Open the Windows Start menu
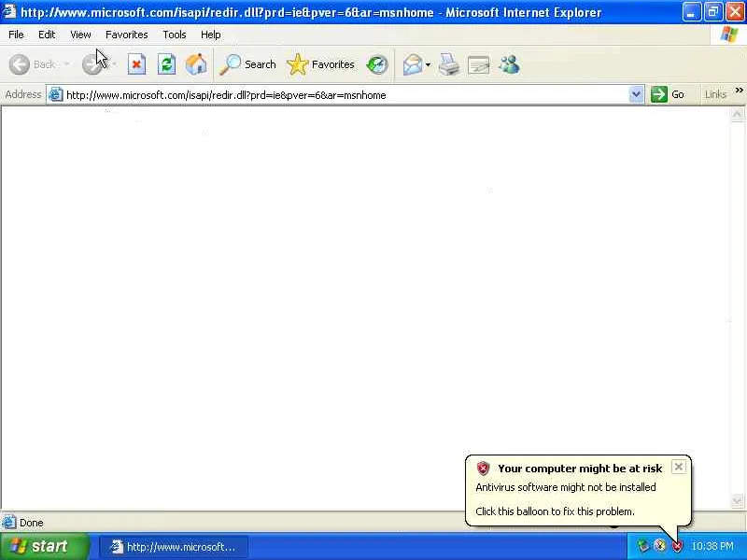This screenshot has width=747, height=560. [44, 547]
